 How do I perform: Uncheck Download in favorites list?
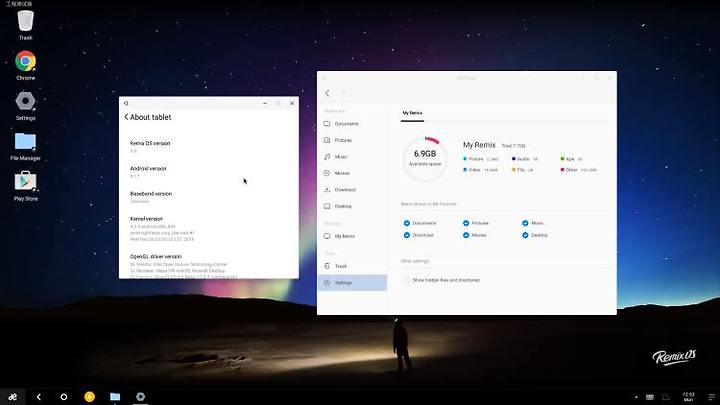407,235
